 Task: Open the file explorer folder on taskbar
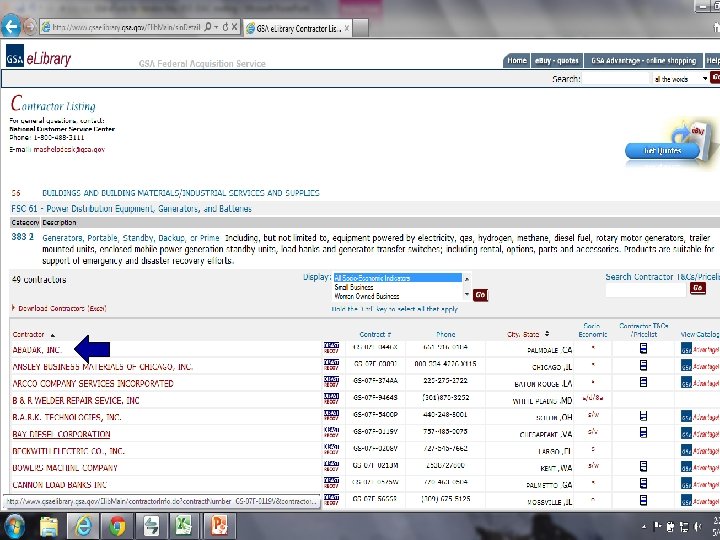click(49, 526)
